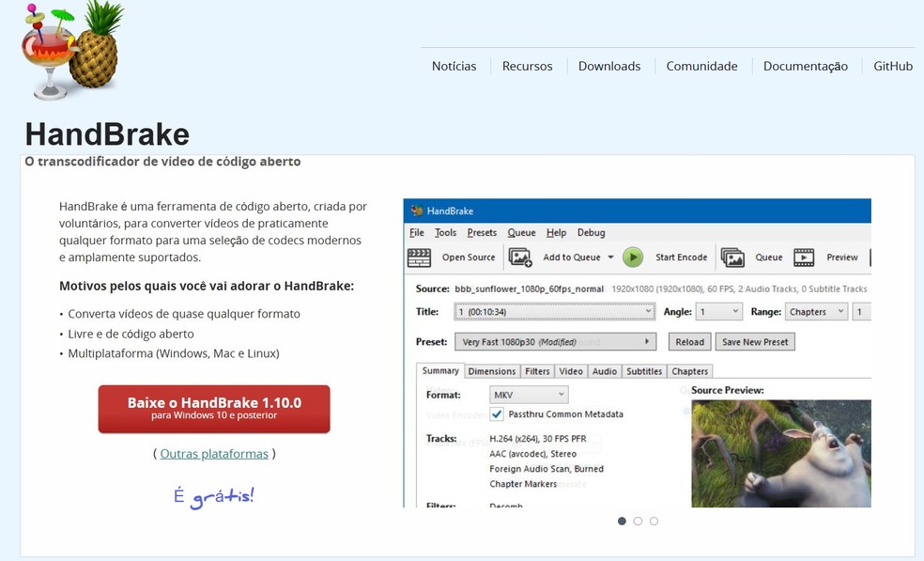Image resolution: width=924 pixels, height=561 pixels.
Task: Click the Chapter Markers text
Action: coord(523,484)
